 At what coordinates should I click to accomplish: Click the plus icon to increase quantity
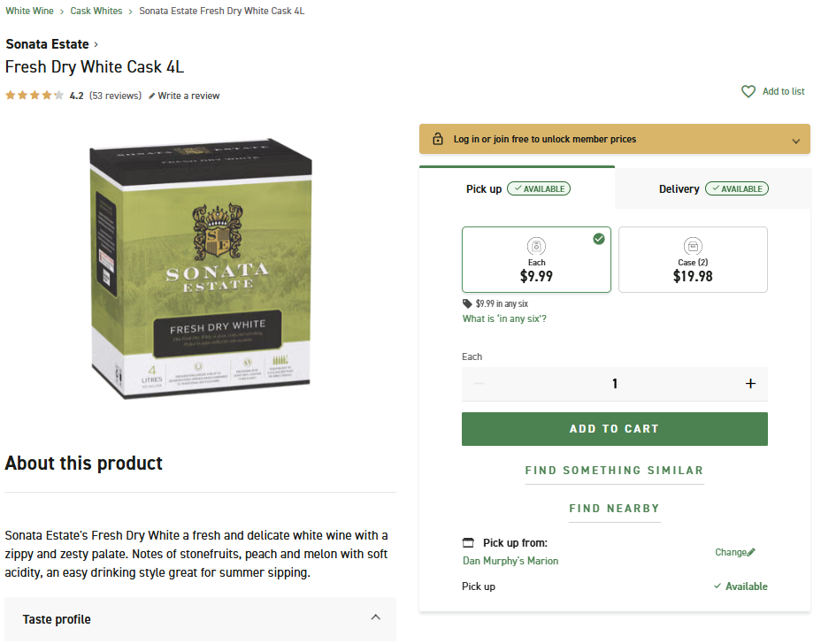click(750, 384)
